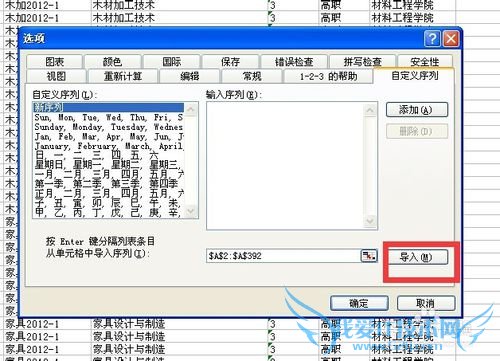Image resolution: width=500 pixels, height=361 pixels.
Task: Select the January, February, March entry
Action: click(x=108, y=146)
